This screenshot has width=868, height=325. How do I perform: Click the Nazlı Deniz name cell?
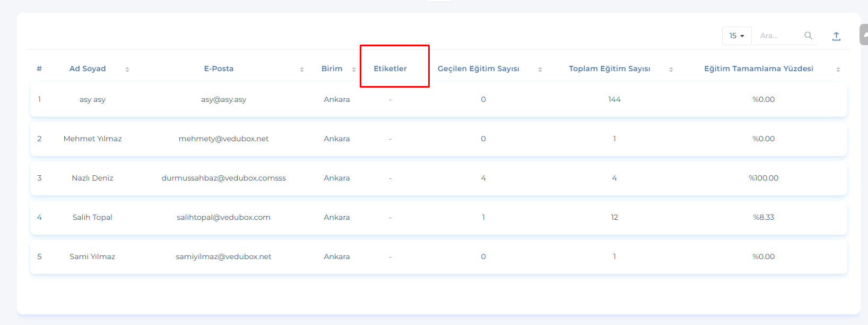[92, 178]
